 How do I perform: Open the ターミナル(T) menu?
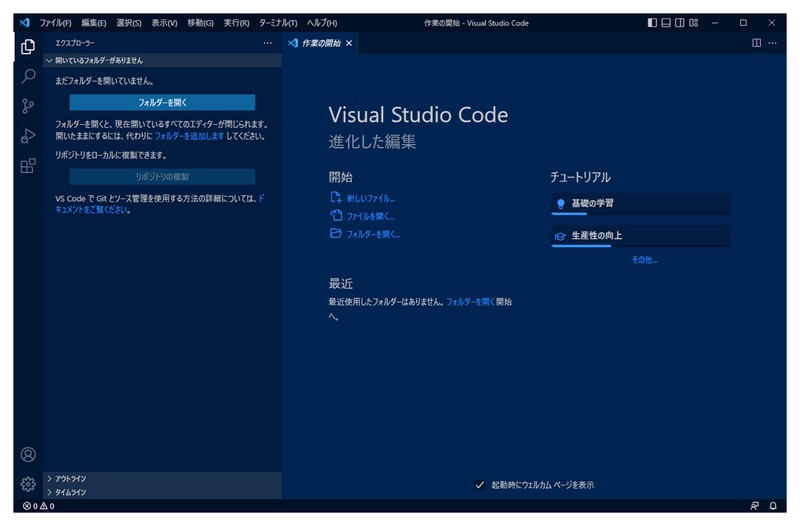click(x=278, y=23)
